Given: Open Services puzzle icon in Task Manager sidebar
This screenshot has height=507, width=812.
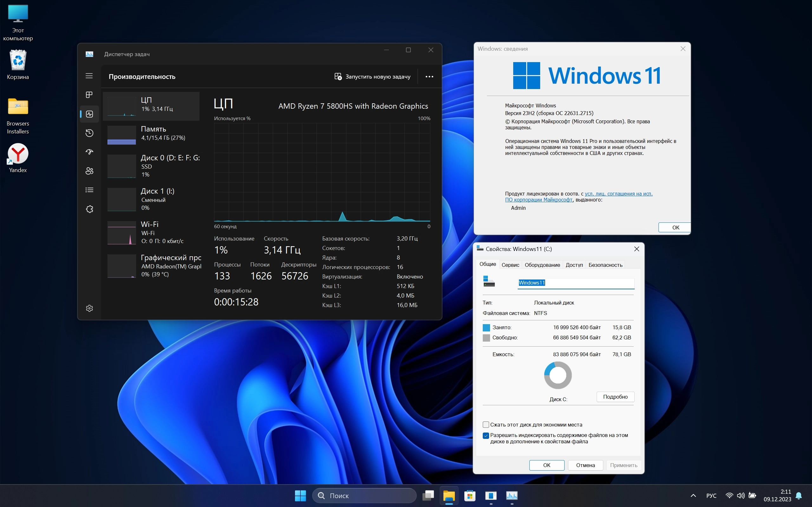Looking at the screenshot, I should (89, 209).
